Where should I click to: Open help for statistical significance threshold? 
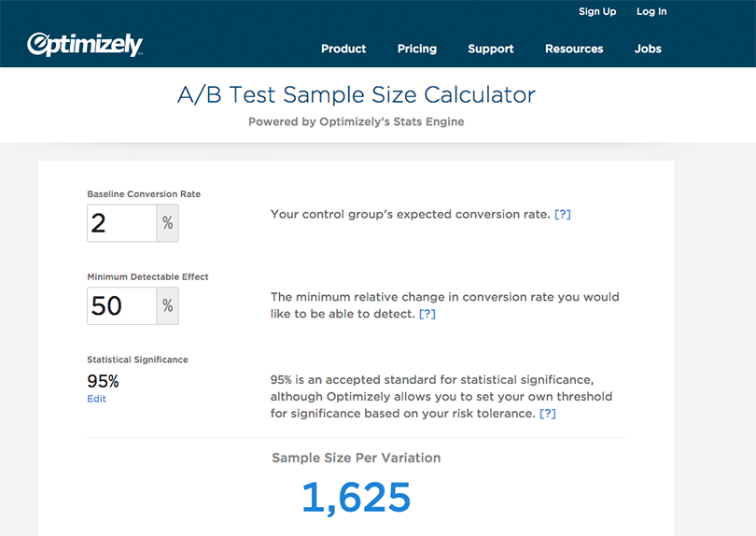click(547, 414)
